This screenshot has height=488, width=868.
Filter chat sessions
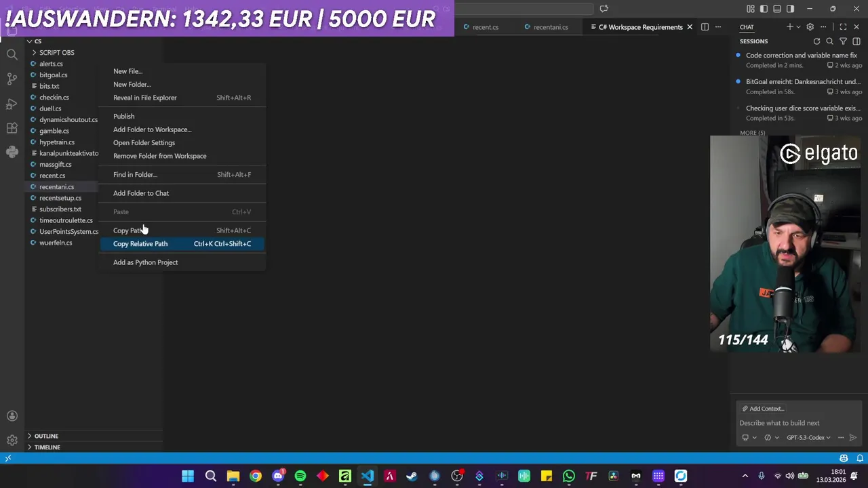(843, 41)
